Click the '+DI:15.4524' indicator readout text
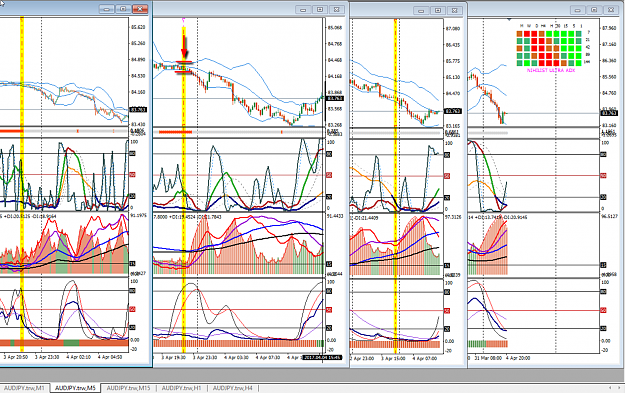625x393 pixels. tap(183, 217)
